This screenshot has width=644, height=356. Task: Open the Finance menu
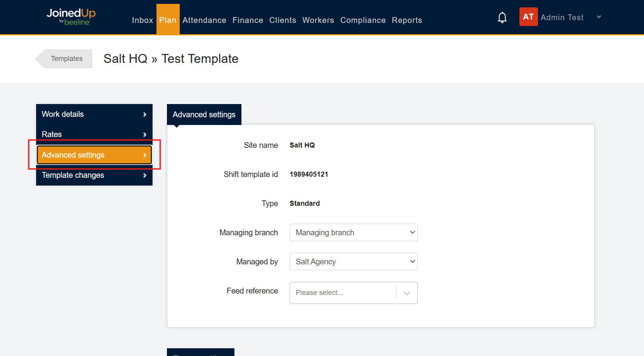pos(248,20)
